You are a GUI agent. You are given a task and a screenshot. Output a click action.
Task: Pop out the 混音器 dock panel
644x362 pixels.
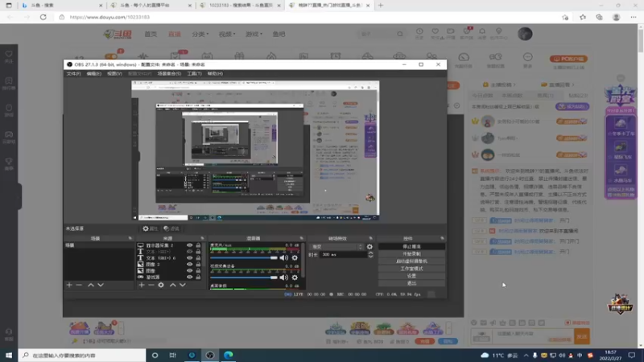[x=301, y=238]
